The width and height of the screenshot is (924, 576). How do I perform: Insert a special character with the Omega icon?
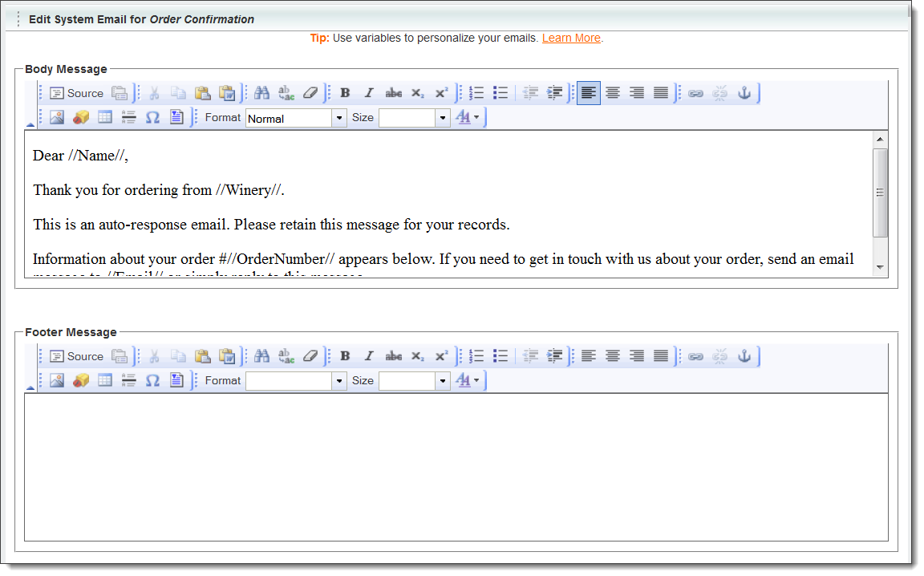click(152, 117)
